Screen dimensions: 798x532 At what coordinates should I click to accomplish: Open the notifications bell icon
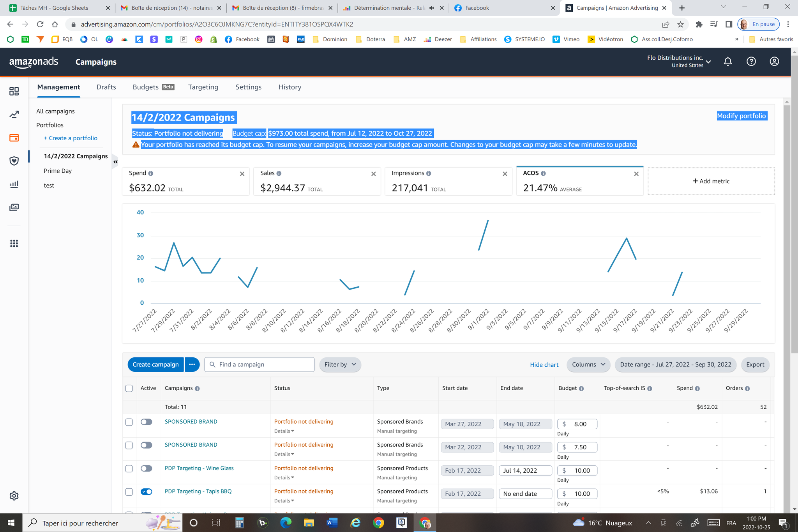tap(727, 62)
